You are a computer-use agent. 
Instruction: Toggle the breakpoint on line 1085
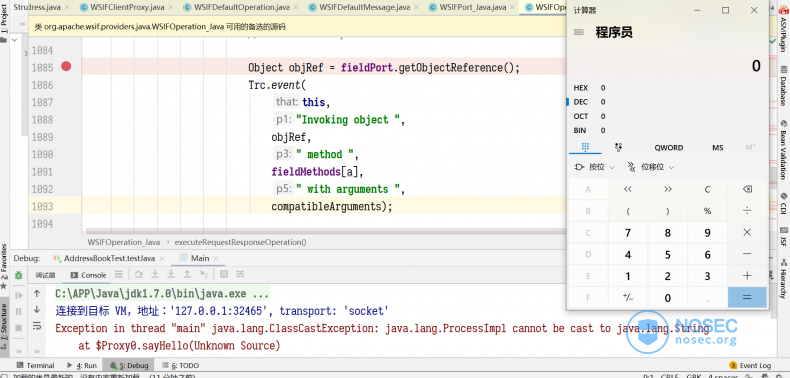(x=66, y=67)
